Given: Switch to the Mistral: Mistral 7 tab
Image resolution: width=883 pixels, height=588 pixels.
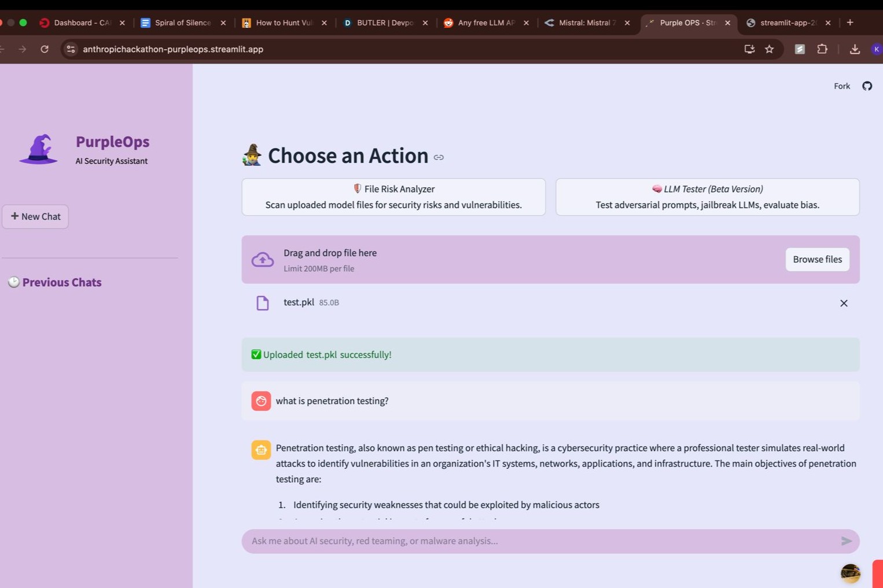Looking at the screenshot, I should pyautogui.click(x=587, y=23).
